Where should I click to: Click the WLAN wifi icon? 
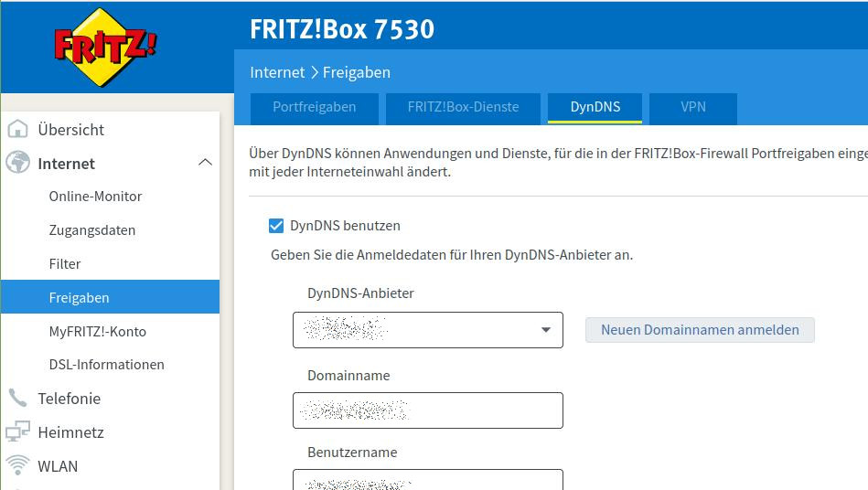(17, 465)
